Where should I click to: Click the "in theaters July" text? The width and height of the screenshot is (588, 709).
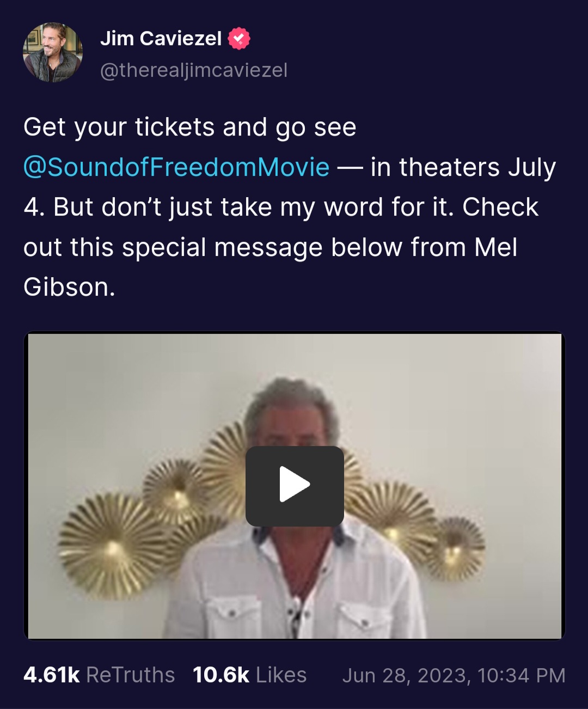pyautogui.click(x=463, y=167)
